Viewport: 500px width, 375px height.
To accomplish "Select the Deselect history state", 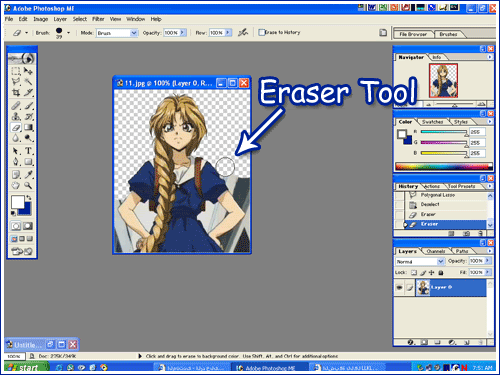I will coord(430,204).
